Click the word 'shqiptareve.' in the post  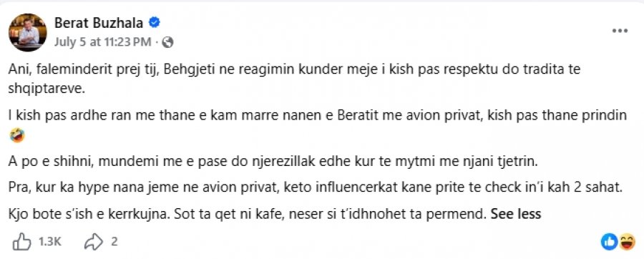pos(47,90)
